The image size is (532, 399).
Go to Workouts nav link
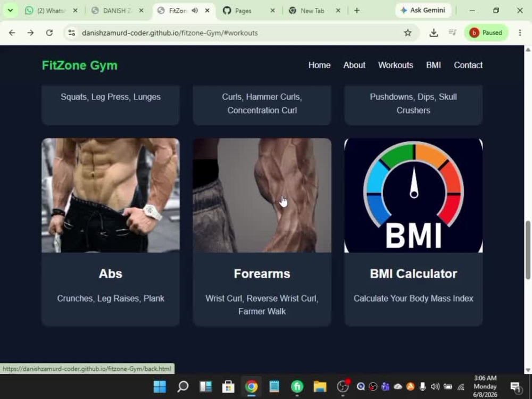coord(396,65)
